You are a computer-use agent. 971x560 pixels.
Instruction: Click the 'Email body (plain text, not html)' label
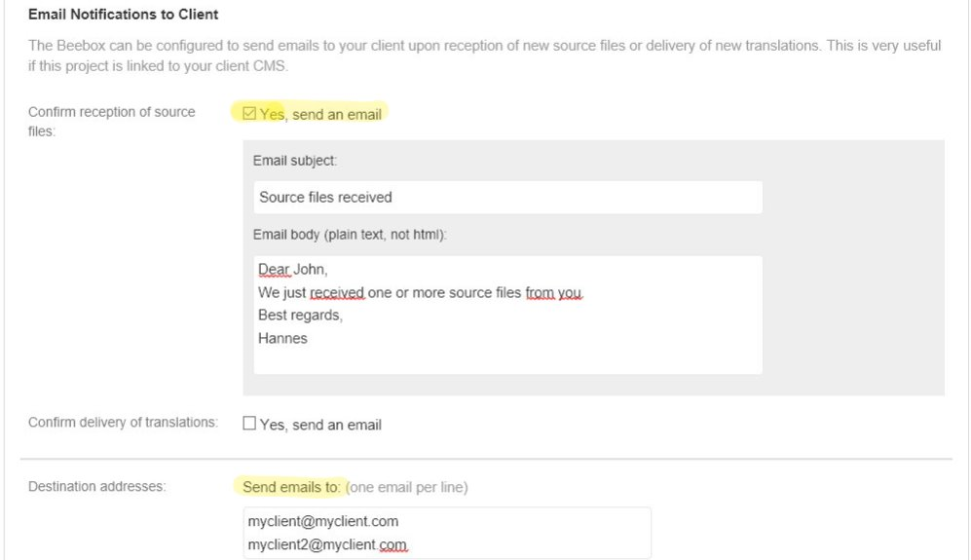coord(350,236)
